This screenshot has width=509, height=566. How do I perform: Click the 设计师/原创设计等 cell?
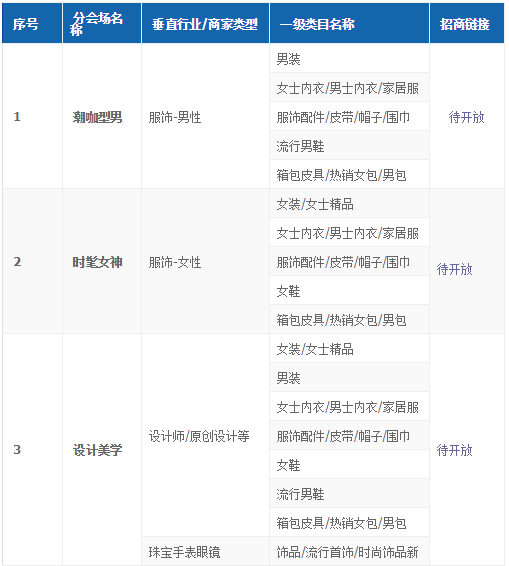205,435
